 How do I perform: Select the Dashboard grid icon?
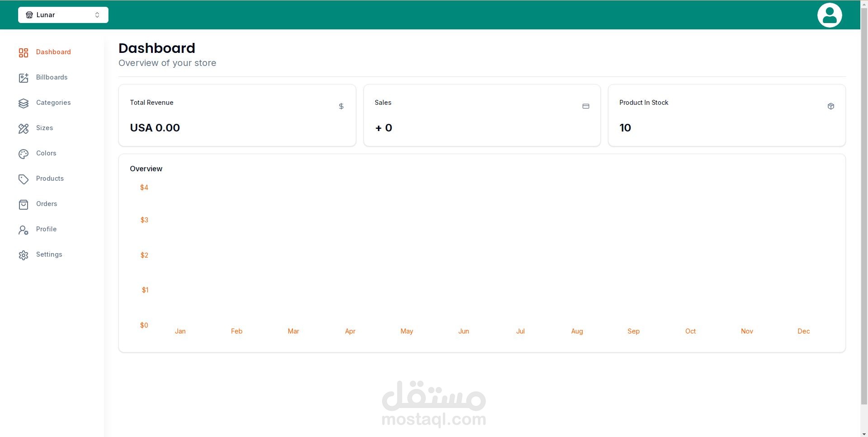coord(24,52)
